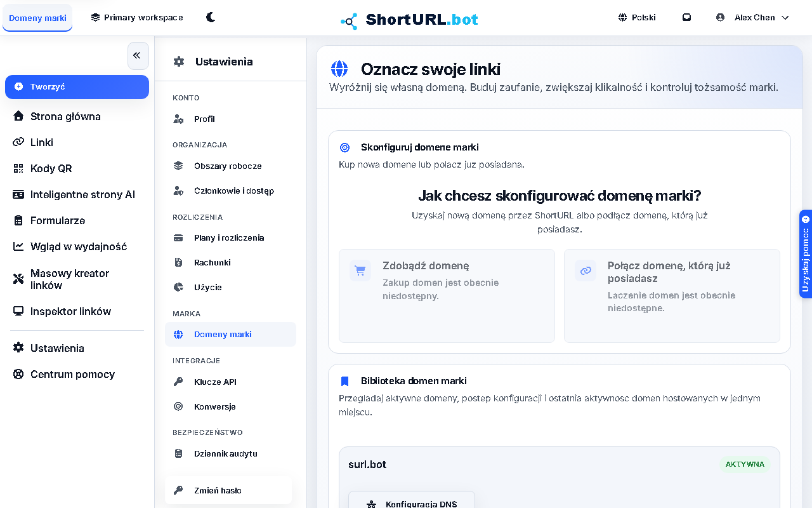Toggle dark mode with the moon icon
This screenshot has width=812, height=508.
[211, 18]
